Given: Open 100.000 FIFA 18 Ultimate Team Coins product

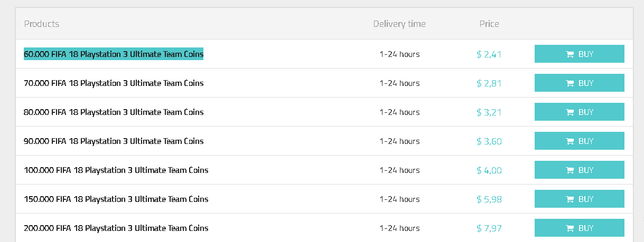Looking at the screenshot, I should tap(116, 170).
